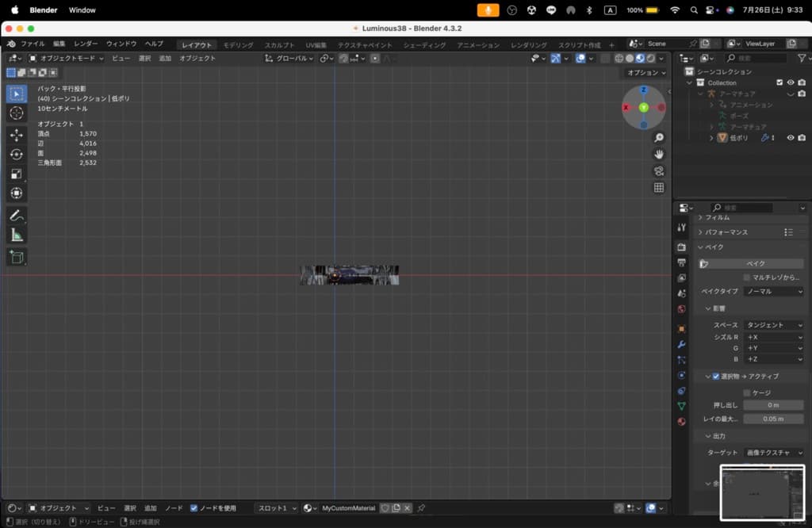The width and height of the screenshot is (812, 528).
Task: Select the 3D Cursor tool
Action: [17, 113]
